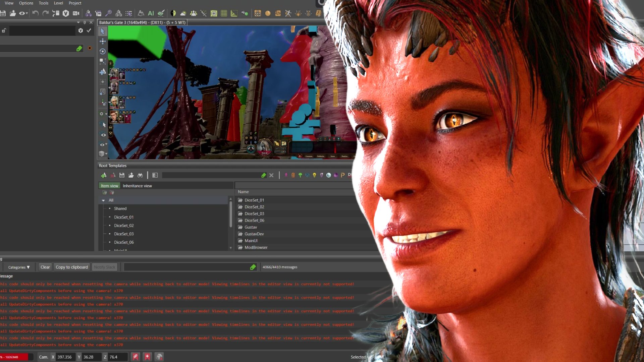Screen dimensions: 644x362
Task: Click the green target crosshair icon
Action: pyautogui.click(x=214, y=13)
